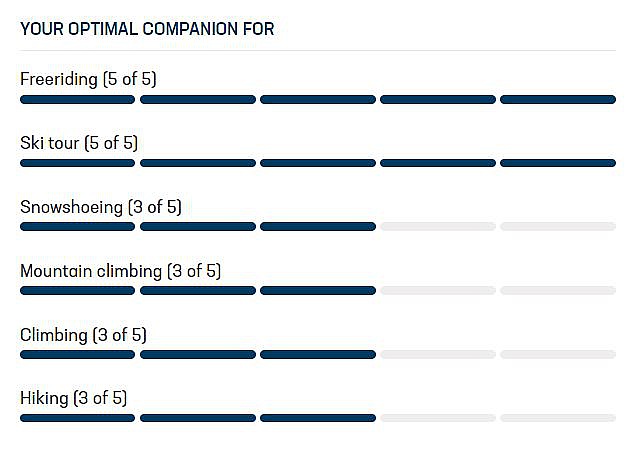Click empty fourth segment of Climbing bar
The height and width of the screenshot is (456, 641).
pyautogui.click(x=437, y=355)
